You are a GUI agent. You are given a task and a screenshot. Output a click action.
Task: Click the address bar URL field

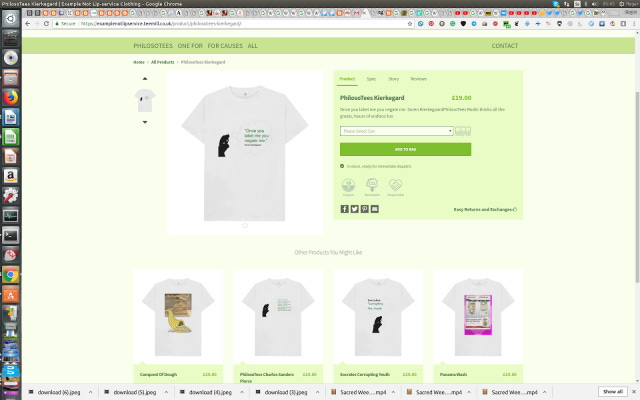231,24
